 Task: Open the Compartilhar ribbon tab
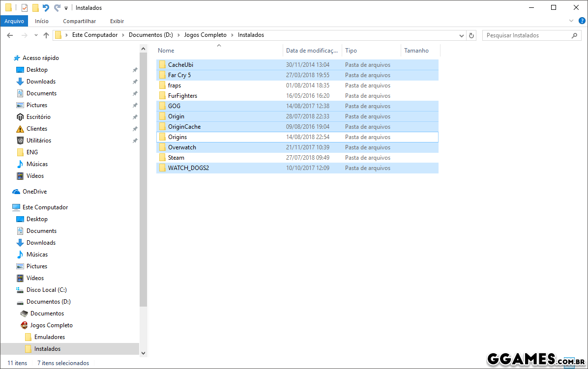[79, 21]
